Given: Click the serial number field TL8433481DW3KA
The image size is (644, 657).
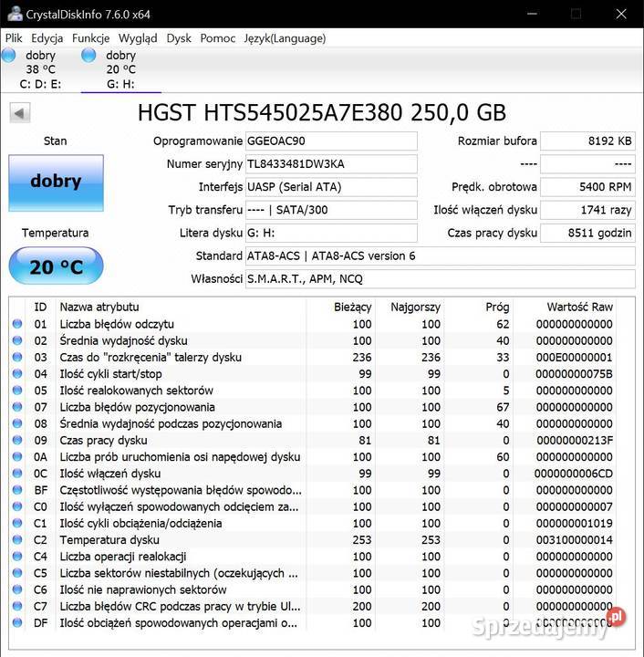Looking at the screenshot, I should (331, 164).
